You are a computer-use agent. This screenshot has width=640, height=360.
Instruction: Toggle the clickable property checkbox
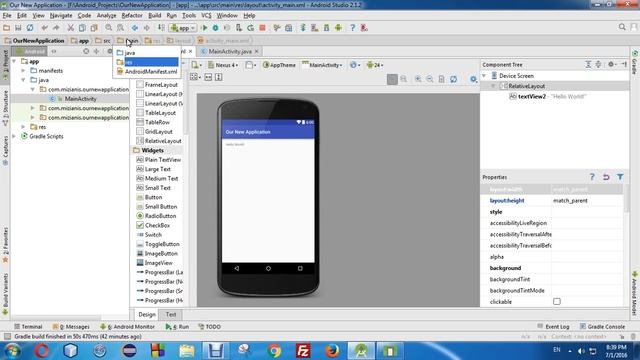tap(557, 302)
